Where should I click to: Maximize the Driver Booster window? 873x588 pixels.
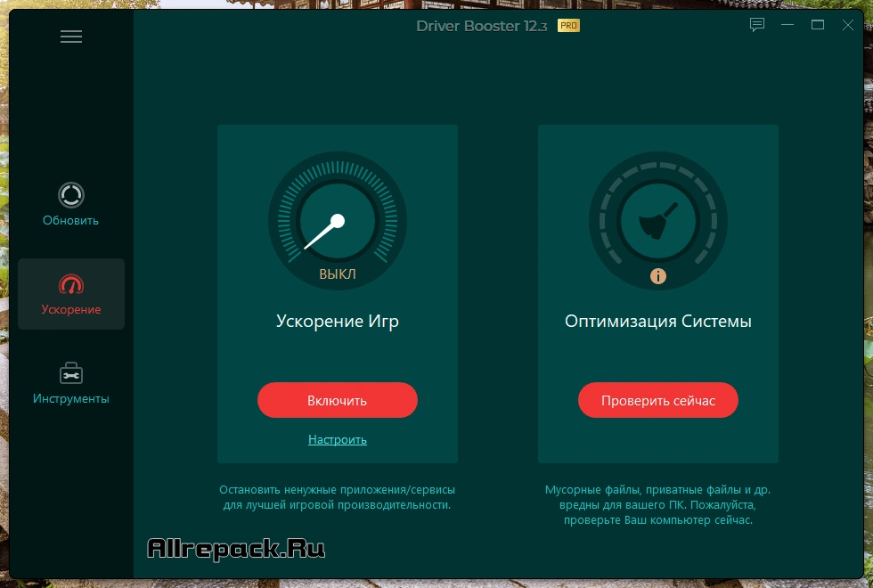818,25
